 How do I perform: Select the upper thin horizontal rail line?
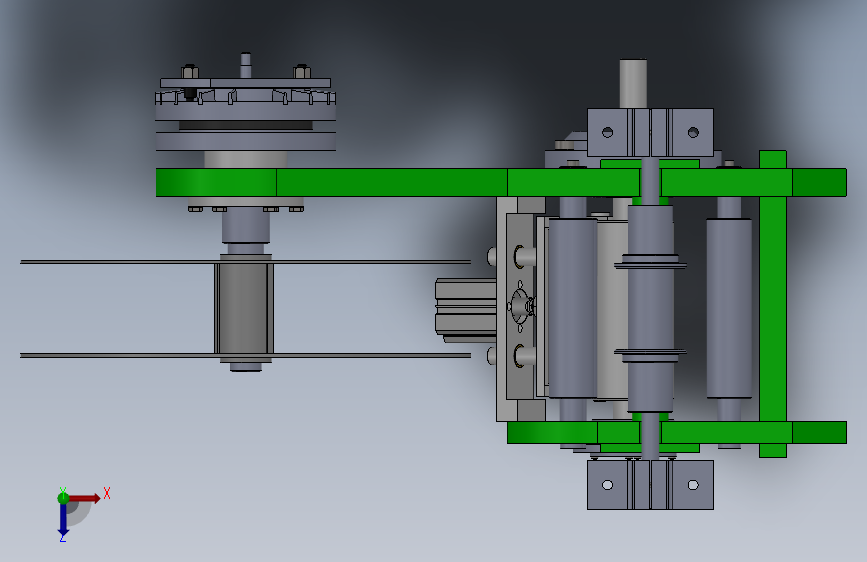(x=246, y=262)
